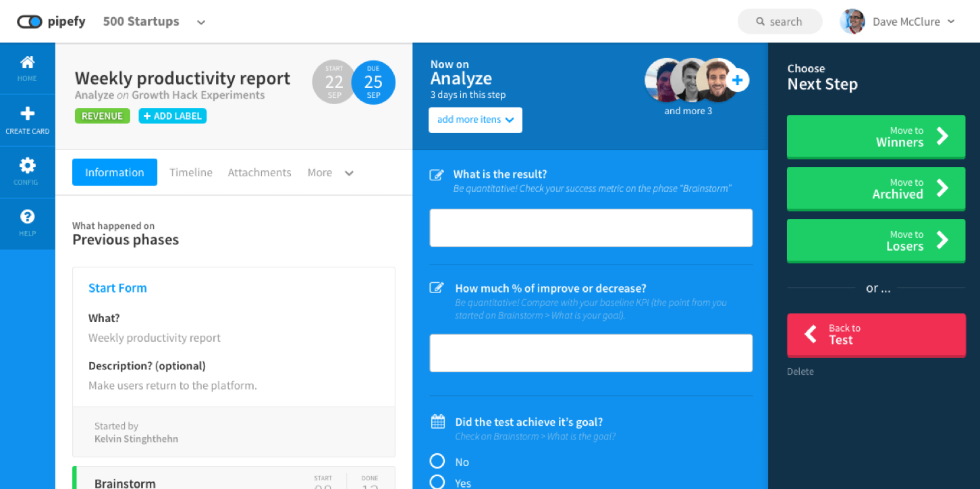The width and height of the screenshot is (980, 489).
Task: Open Config gear icon in sidebar
Action: click(x=28, y=165)
